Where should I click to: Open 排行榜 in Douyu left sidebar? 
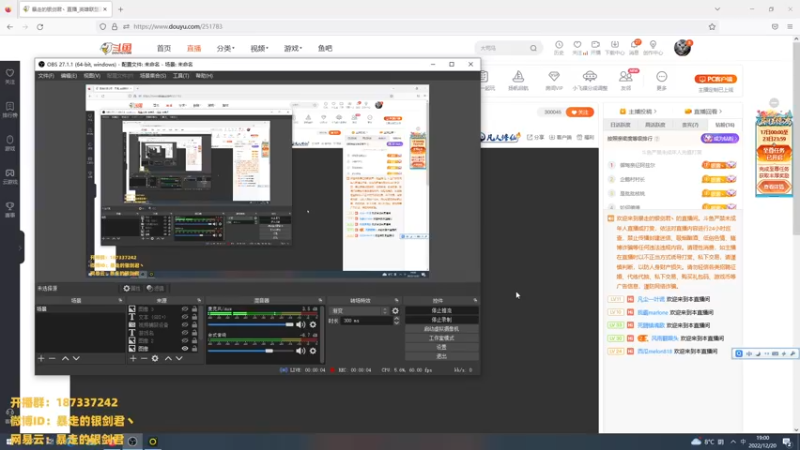[10, 109]
